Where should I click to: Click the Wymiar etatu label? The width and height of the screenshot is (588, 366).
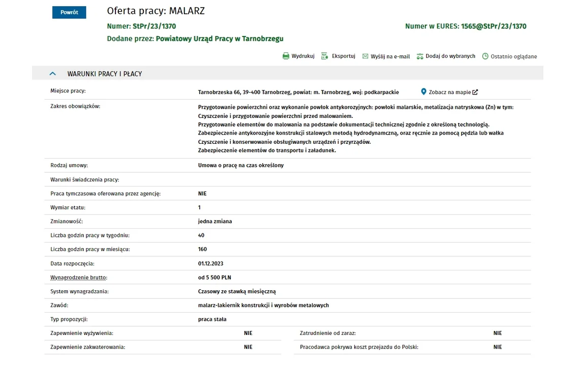pyautogui.click(x=68, y=207)
